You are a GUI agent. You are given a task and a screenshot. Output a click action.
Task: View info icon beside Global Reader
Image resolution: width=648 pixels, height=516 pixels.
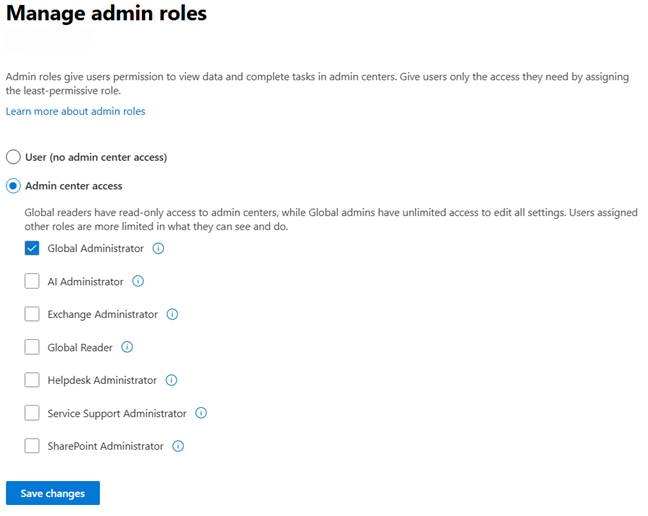(x=127, y=347)
